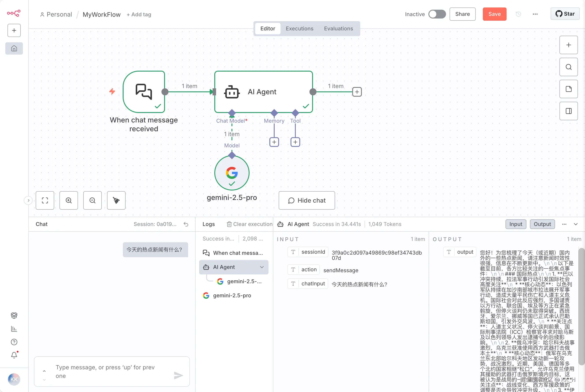585x392 pixels.
Task: Click the notifications bell icon
Action: click(x=14, y=355)
